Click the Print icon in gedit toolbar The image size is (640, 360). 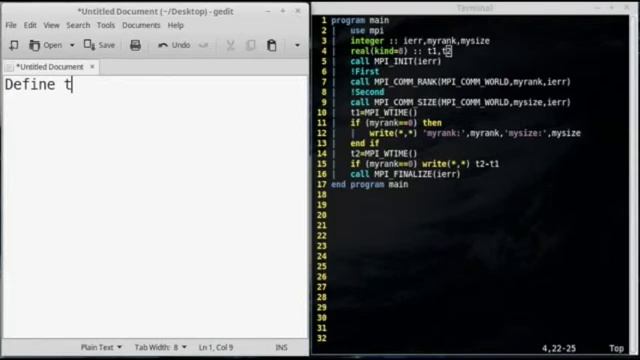[136, 45]
